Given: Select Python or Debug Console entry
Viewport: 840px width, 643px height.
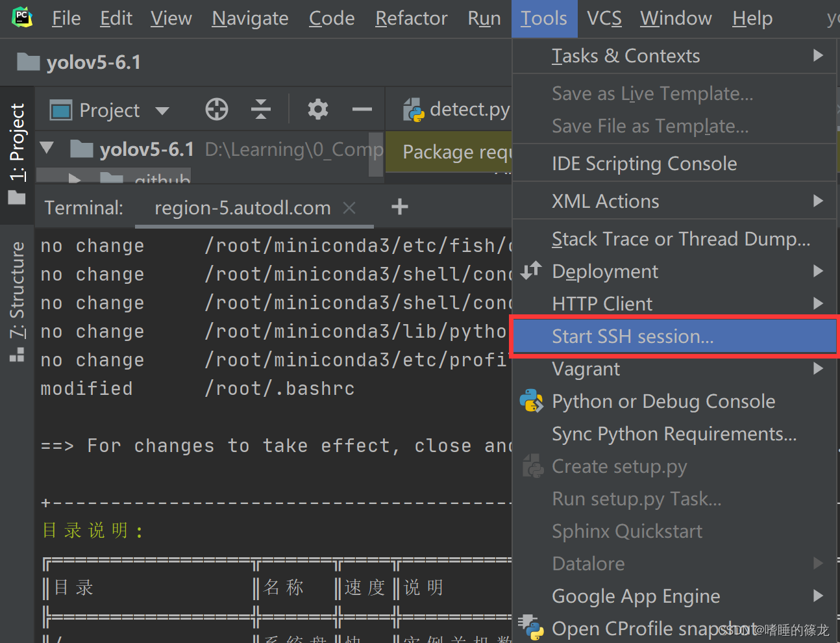Looking at the screenshot, I should pos(674,401).
